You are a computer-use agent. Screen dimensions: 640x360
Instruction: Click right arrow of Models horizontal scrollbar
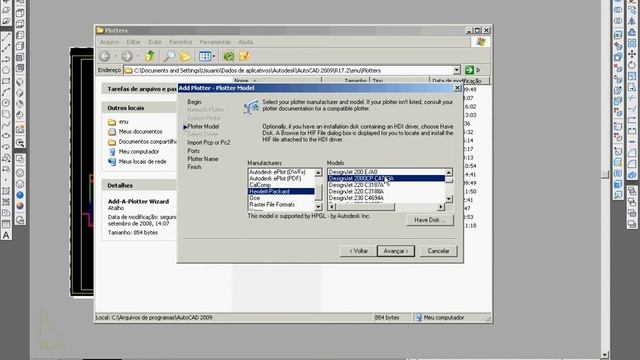coord(441,207)
